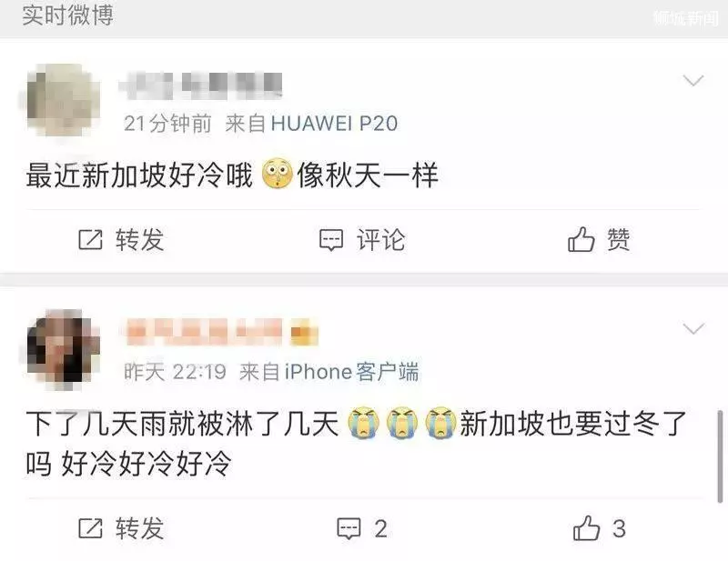Select the 实时微博 section header
The height and width of the screenshot is (561, 728).
(x=67, y=15)
